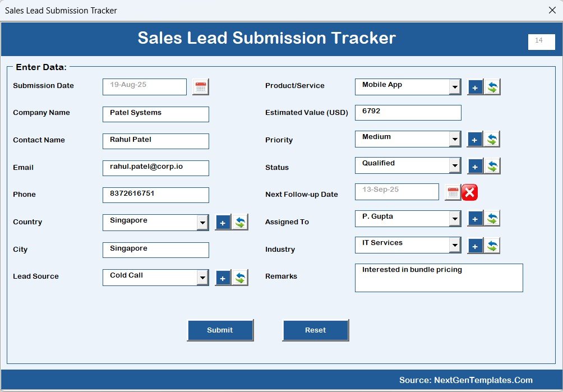
Task: Click inside the Remarks text box
Action: pyautogui.click(x=439, y=277)
